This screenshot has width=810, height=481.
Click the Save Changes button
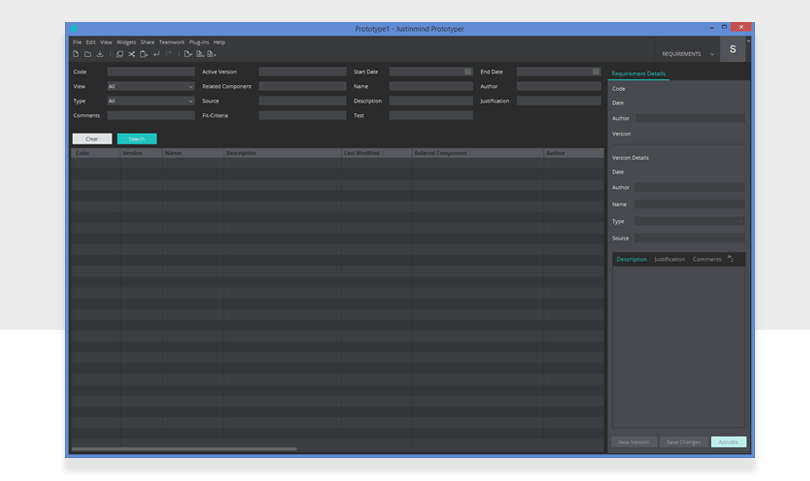(x=683, y=442)
